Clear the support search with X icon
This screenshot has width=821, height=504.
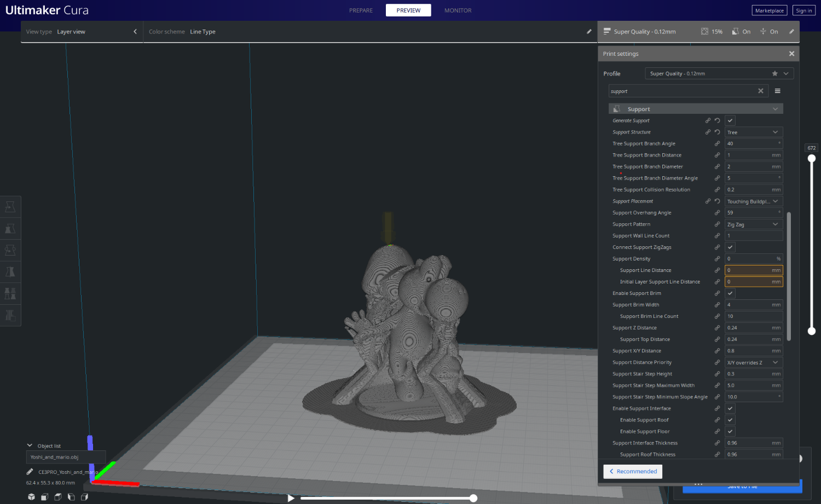[x=760, y=91]
